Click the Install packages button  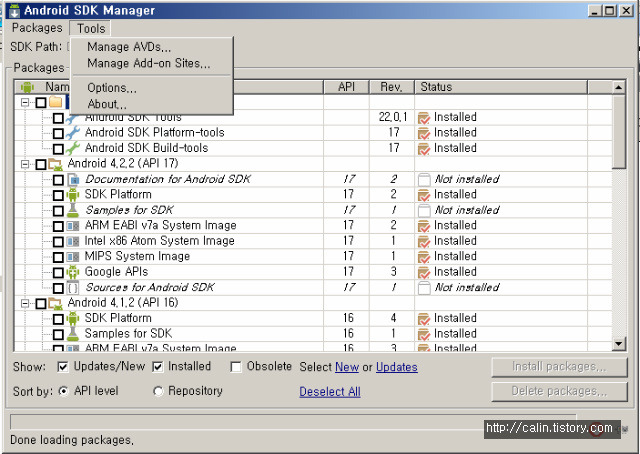tap(559, 367)
